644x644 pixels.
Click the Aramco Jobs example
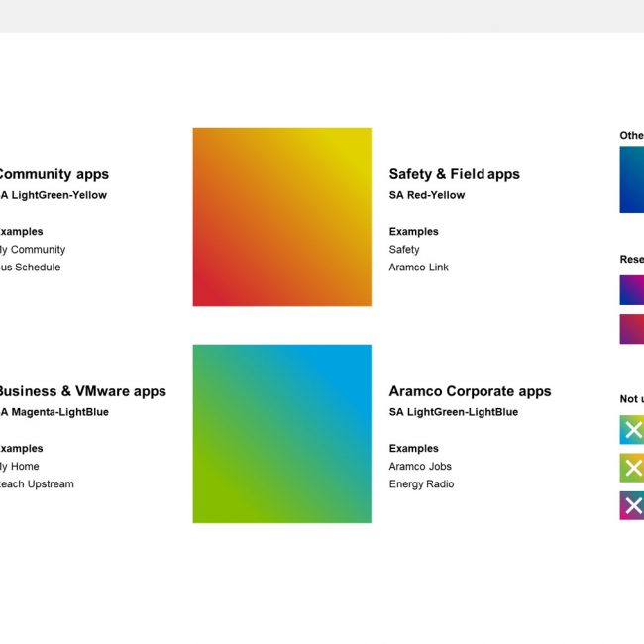pos(420,467)
